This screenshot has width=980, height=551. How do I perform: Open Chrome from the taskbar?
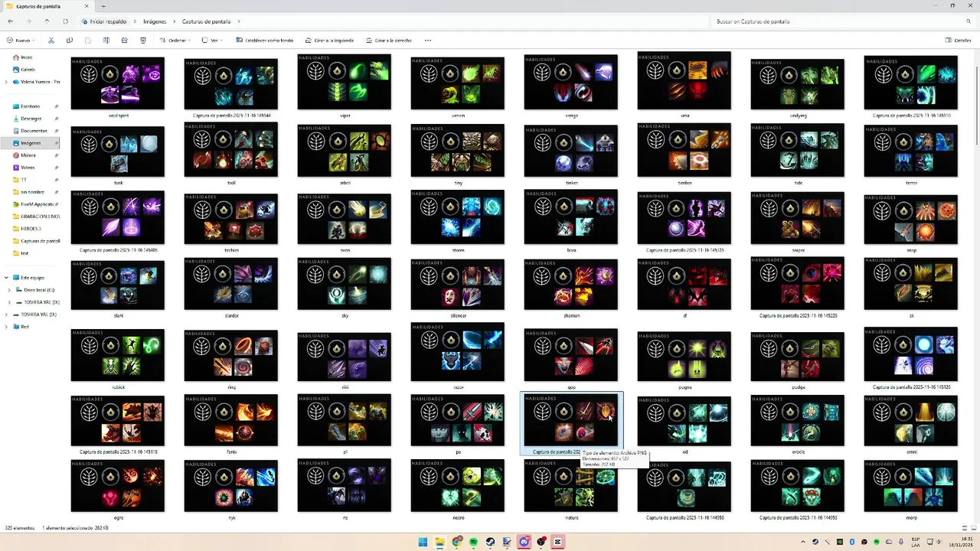[457, 542]
